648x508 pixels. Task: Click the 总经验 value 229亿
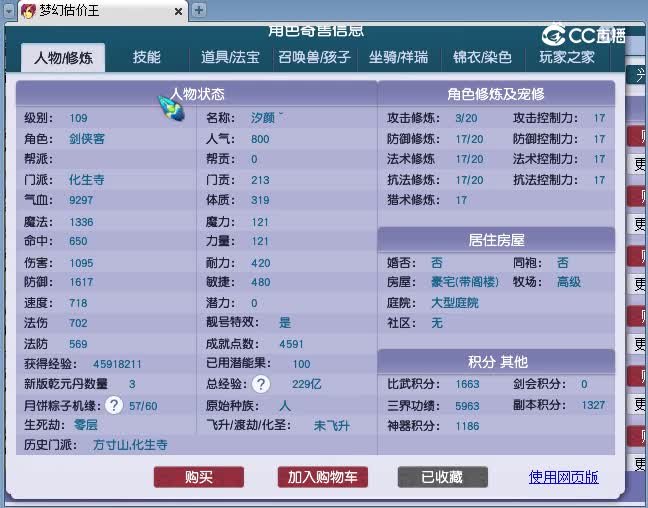pyautogui.click(x=306, y=384)
